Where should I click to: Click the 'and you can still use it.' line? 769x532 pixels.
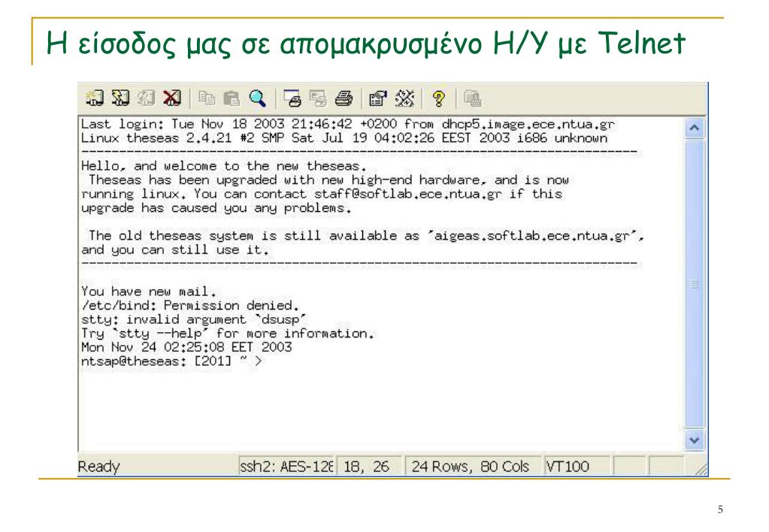(x=175, y=250)
